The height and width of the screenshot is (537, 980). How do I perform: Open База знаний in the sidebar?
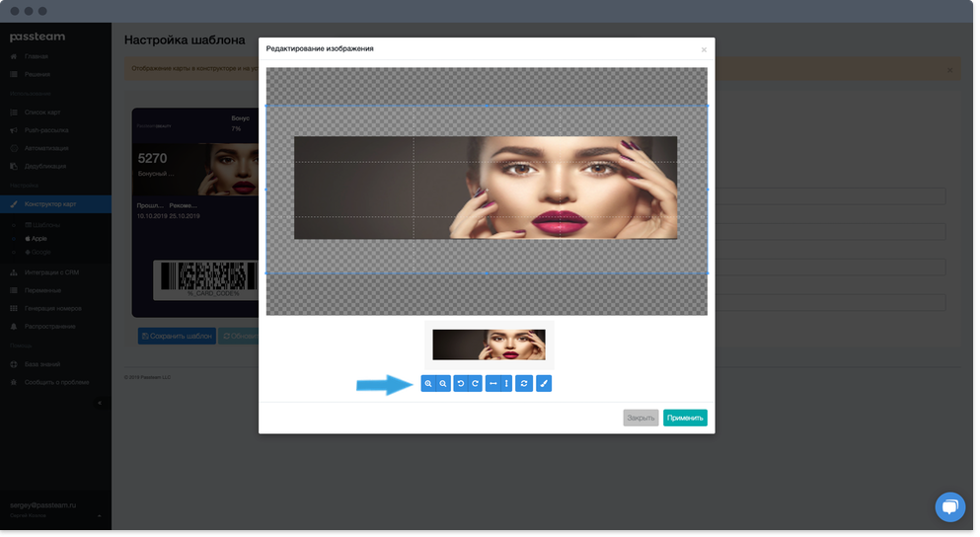click(42, 364)
